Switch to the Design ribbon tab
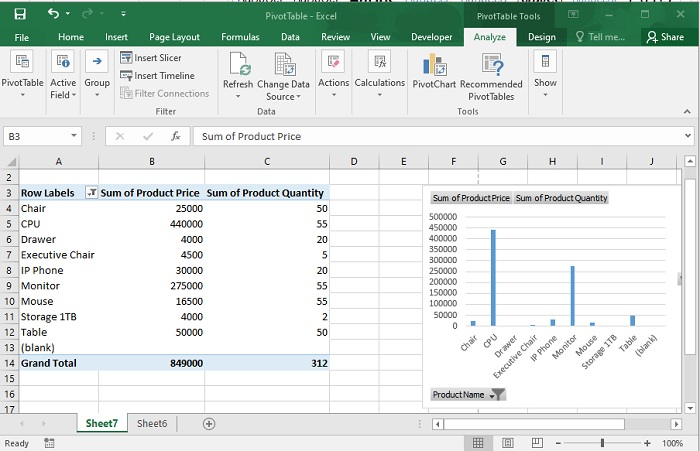This screenshot has height=451, width=700. 542,37
